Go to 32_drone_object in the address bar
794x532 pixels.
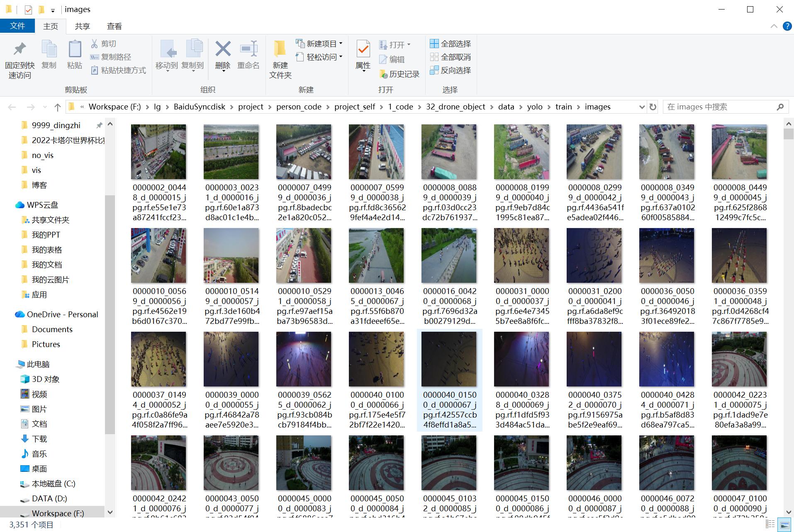(455, 107)
